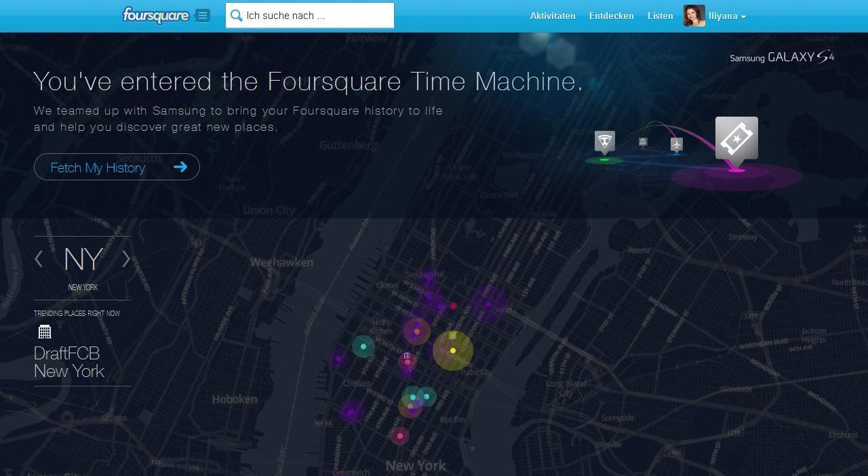
Task: Click the small train pin icon
Action: pyautogui.click(x=643, y=142)
